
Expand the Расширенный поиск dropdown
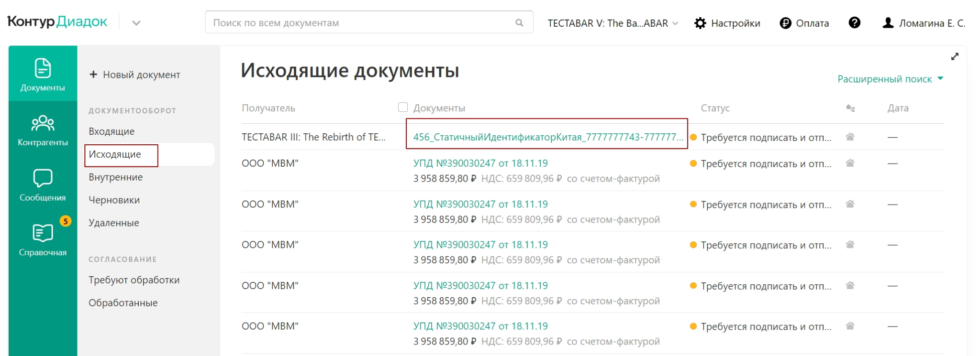coord(890,79)
